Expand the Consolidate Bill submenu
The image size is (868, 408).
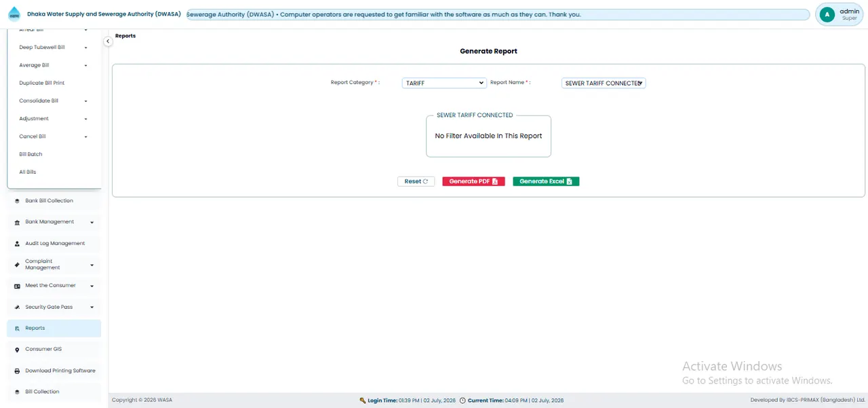pyautogui.click(x=86, y=101)
